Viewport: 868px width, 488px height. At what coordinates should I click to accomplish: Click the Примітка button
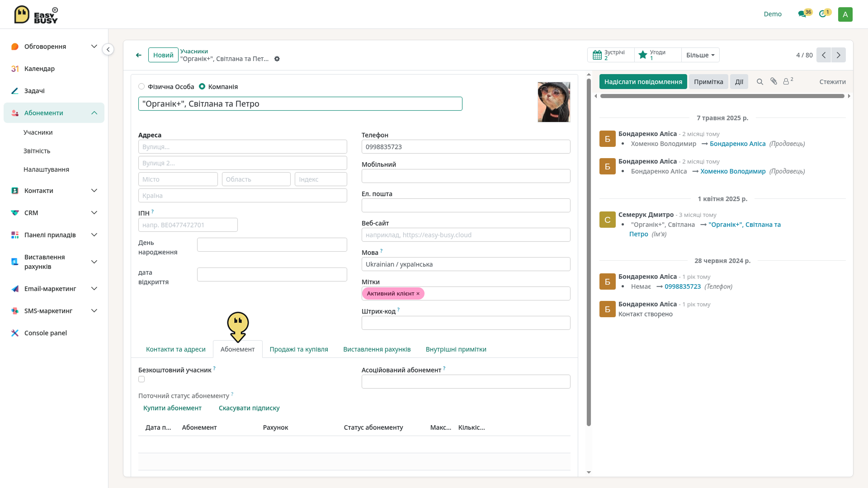click(x=708, y=82)
